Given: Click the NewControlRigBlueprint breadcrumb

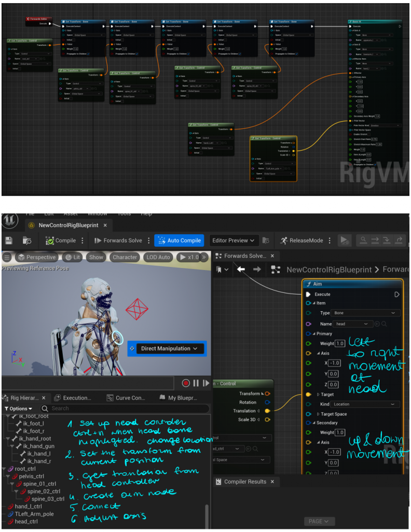Looking at the screenshot, I should click(x=329, y=270).
